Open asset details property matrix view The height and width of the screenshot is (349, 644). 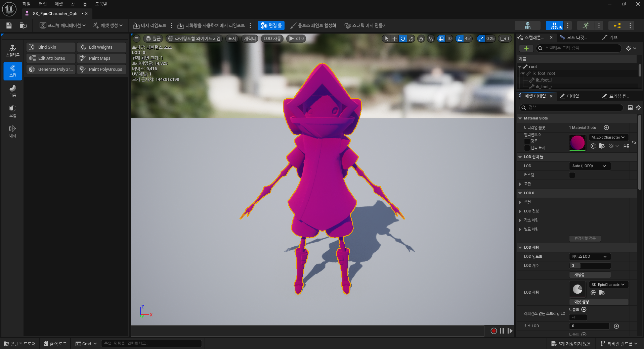(630, 108)
